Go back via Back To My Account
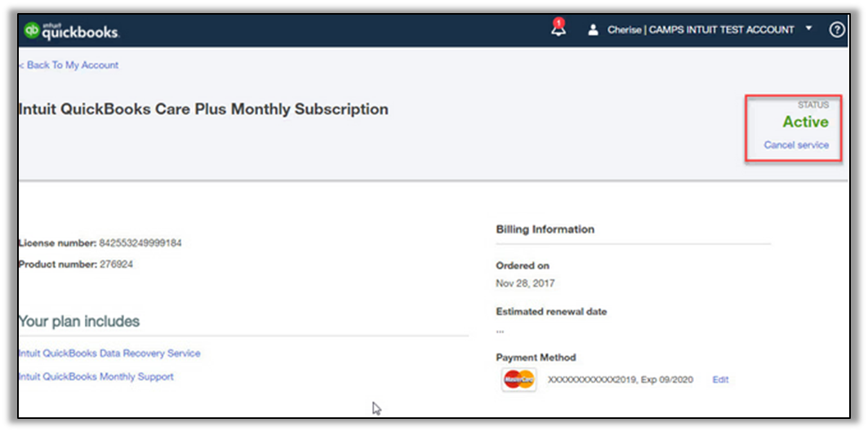The height and width of the screenshot is (432, 868). pos(68,65)
